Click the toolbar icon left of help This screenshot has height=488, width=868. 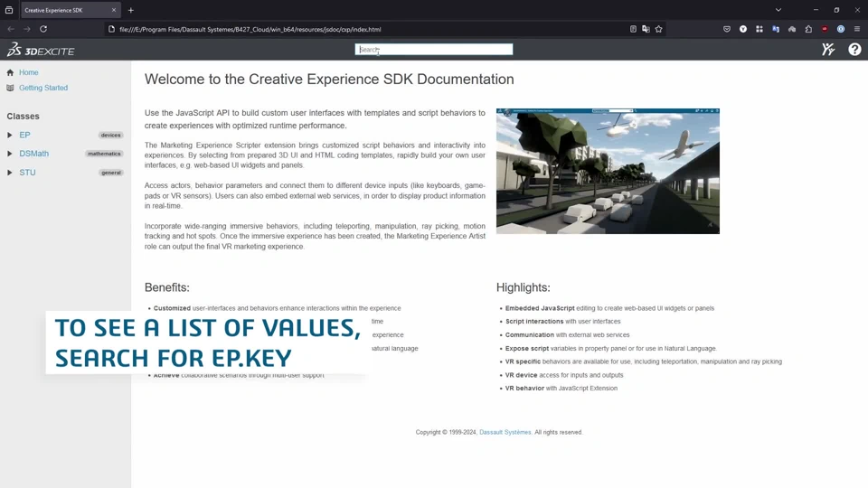click(x=828, y=49)
